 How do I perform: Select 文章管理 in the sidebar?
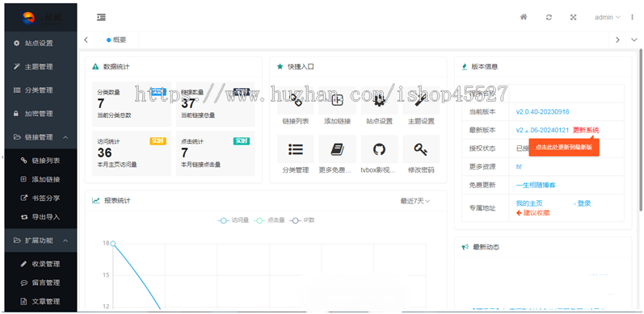click(40, 301)
